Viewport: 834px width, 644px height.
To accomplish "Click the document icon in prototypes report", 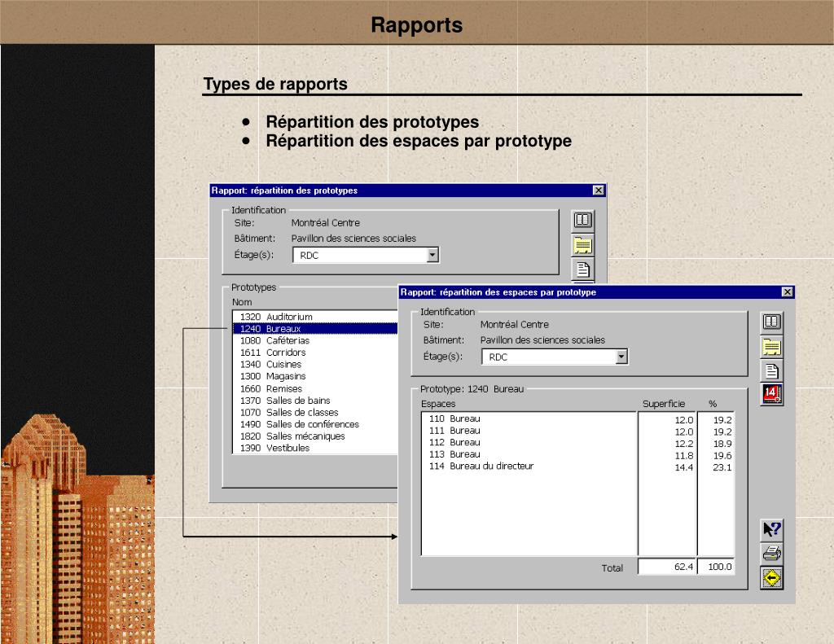I will click(583, 269).
